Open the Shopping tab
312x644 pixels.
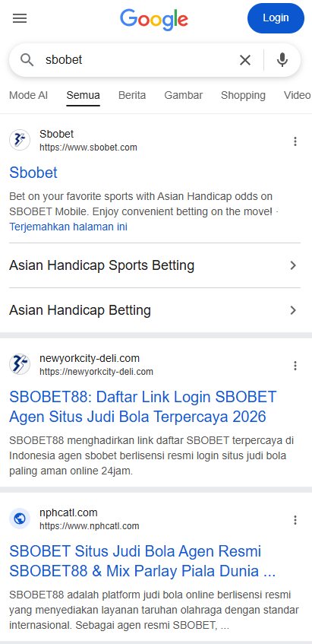click(x=243, y=95)
